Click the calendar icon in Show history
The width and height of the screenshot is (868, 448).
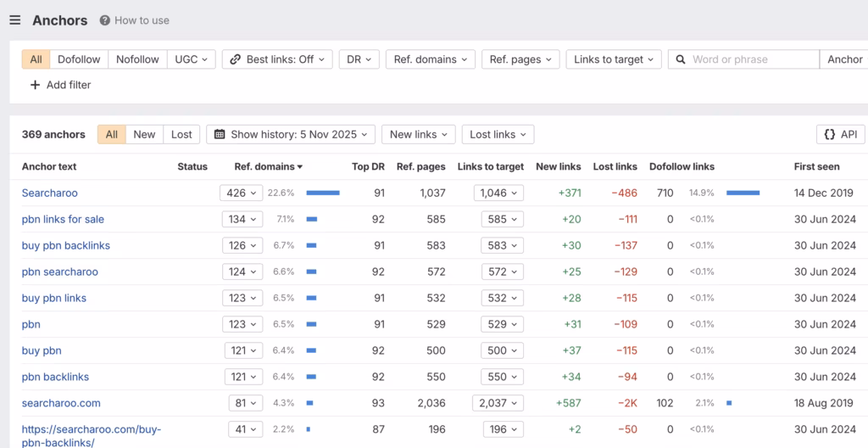pos(220,134)
